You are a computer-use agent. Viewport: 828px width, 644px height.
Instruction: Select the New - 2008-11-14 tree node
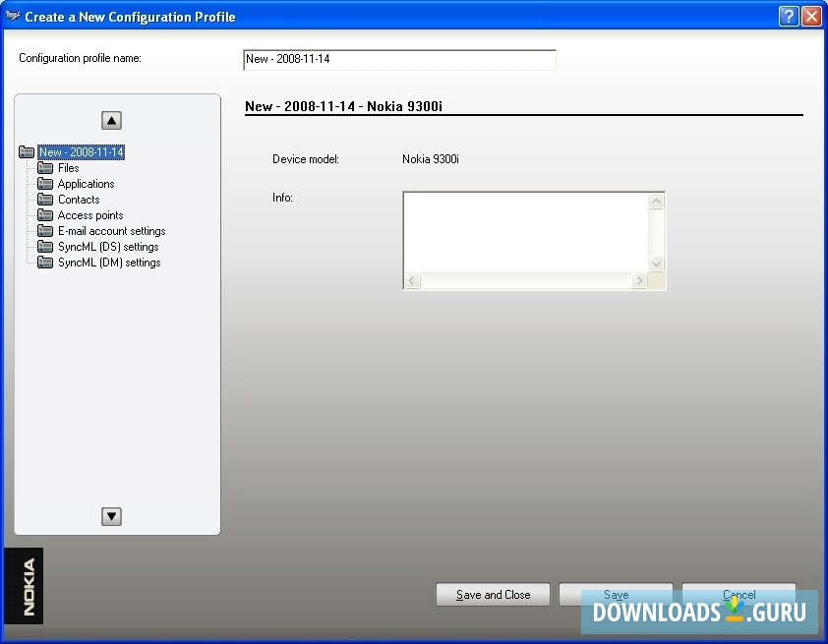pyautogui.click(x=82, y=152)
